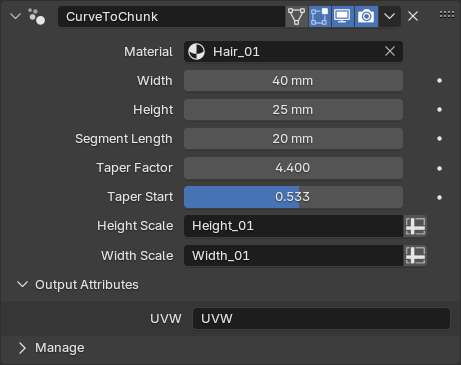Click the Width 40 mm field
This screenshot has height=365, width=461.
point(293,81)
